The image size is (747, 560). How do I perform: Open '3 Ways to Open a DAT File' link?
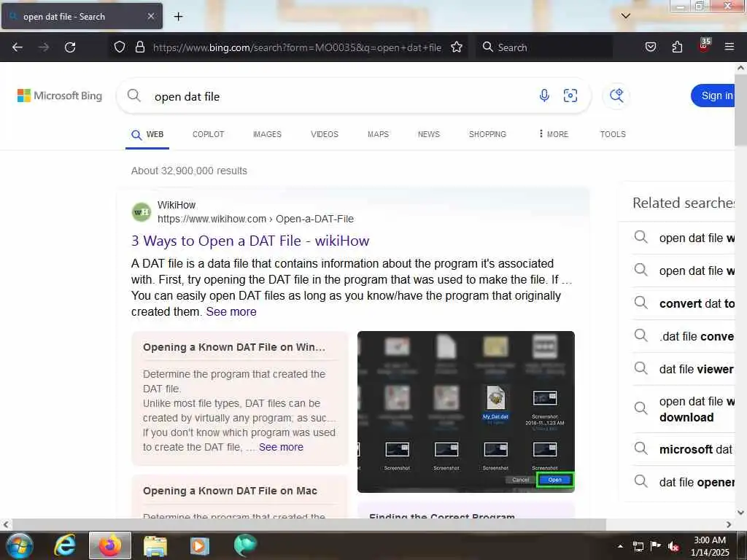[250, 241]
